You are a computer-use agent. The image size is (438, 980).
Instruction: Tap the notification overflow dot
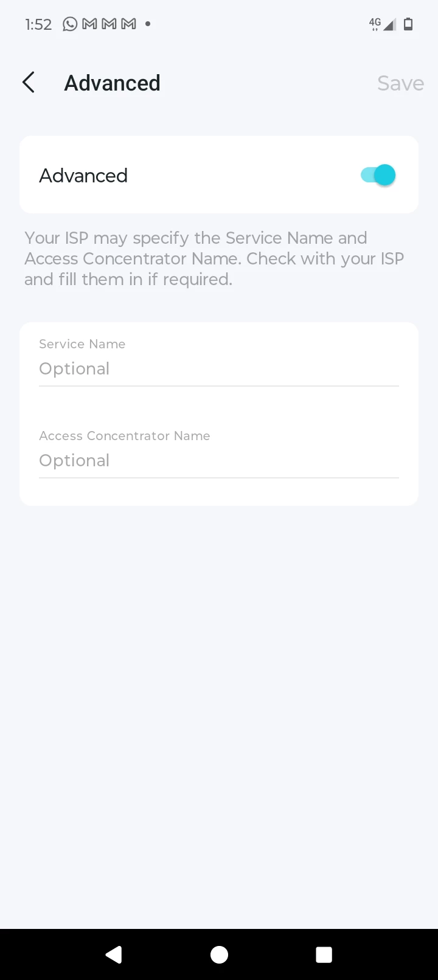point(148,24)
